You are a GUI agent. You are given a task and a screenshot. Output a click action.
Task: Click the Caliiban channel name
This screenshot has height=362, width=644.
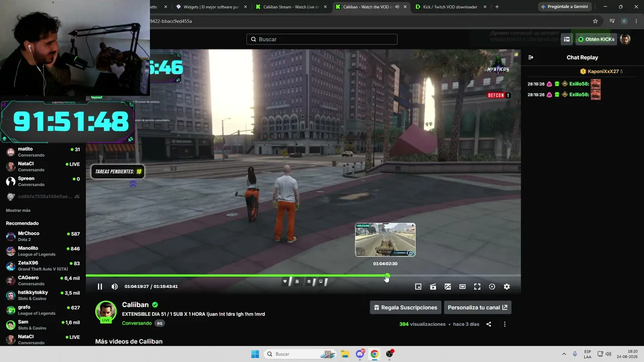[x=135, y=305]
